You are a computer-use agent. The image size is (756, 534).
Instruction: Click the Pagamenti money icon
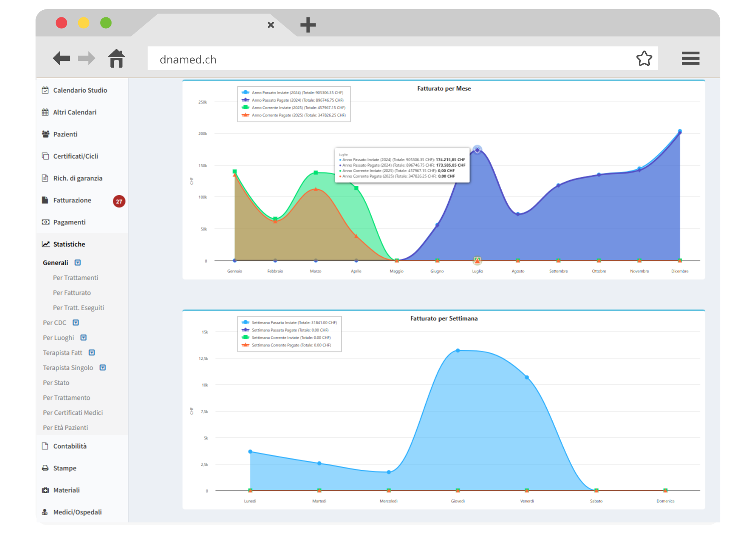coord(45,222)
